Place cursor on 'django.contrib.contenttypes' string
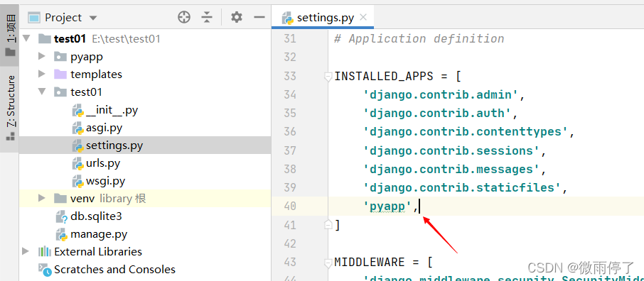This screenshot has width=644, height=281. tap(466, 132)
